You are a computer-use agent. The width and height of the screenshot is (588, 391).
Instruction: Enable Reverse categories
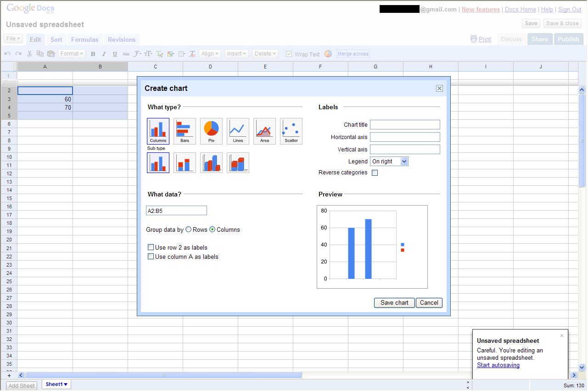tap(375, 173)
